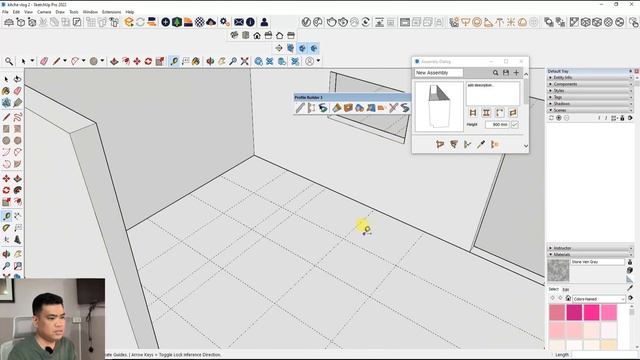640x360 pixels.
Task: Click the assembly eyedropper icon
Action: coord(481,144)
